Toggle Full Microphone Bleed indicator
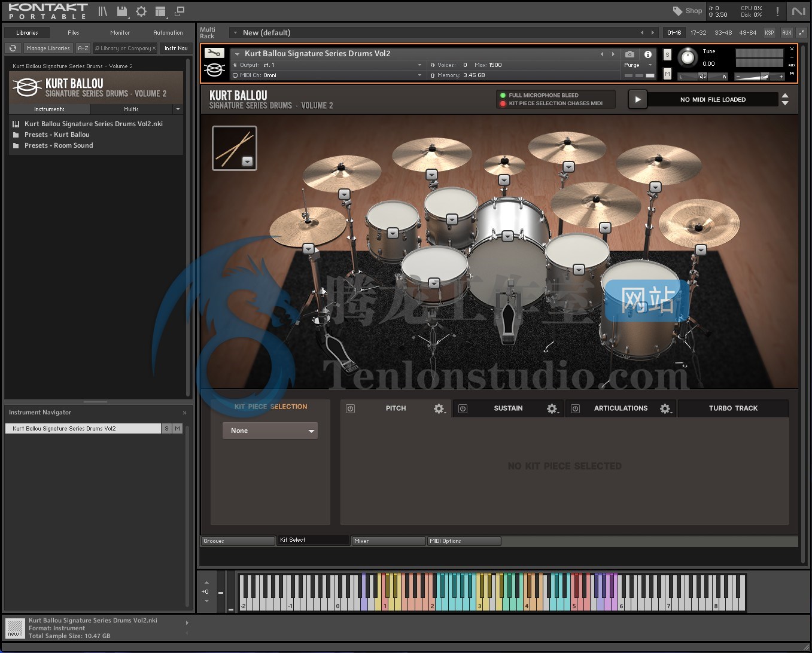The height and width of the screenshot is (653, 812). (x=503, y=95)
